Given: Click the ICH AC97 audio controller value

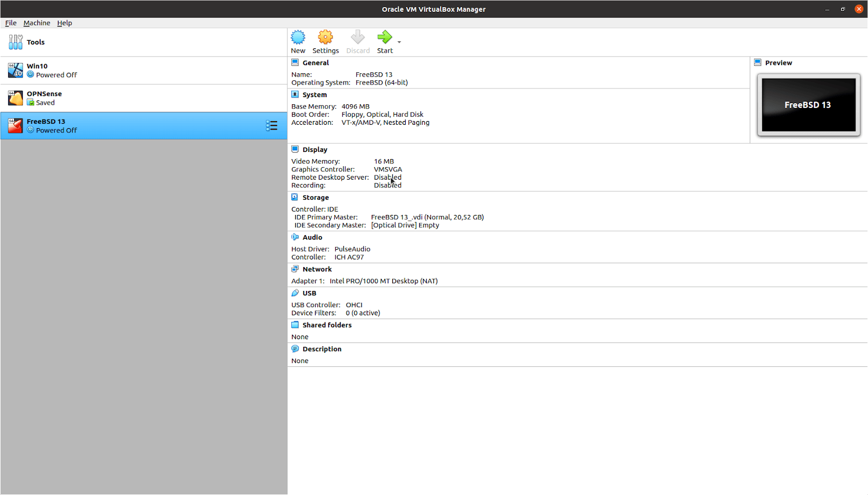Looking at the screenshot, I should tap(349, 257).
